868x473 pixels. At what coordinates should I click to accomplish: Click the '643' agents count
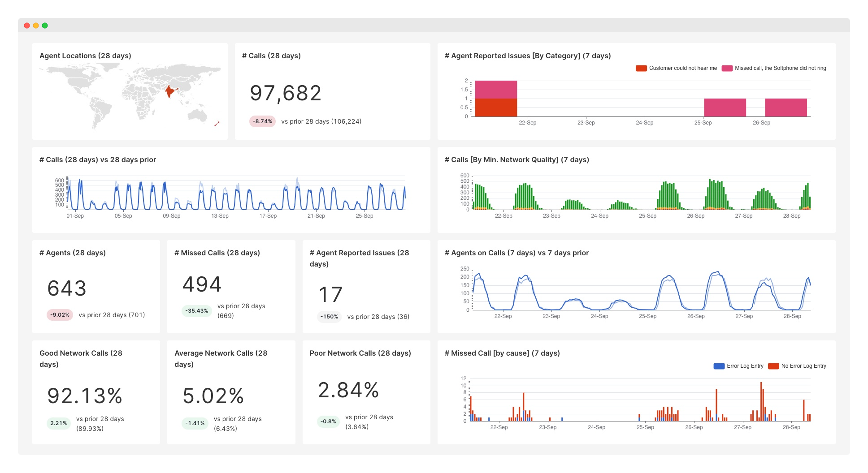[67, 288]
